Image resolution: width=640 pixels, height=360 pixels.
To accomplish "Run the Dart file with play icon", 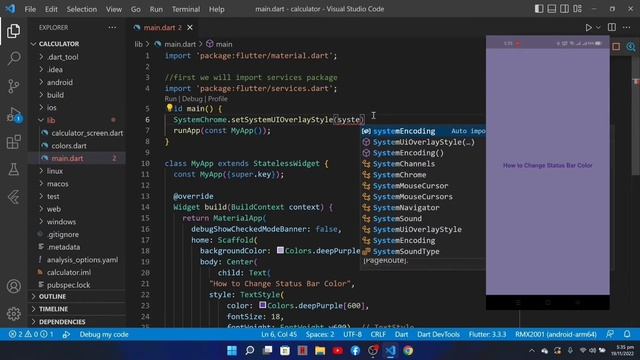I will [588, 27].
